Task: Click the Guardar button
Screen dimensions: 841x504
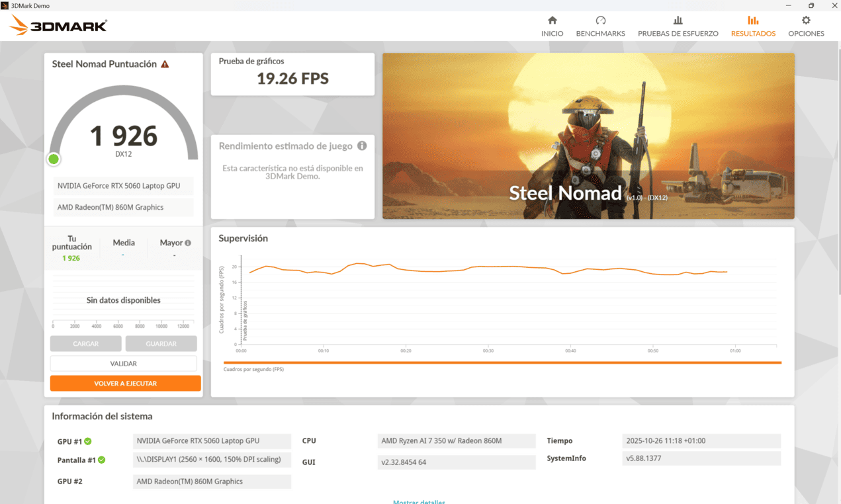Action: click(x=161, y=344)
